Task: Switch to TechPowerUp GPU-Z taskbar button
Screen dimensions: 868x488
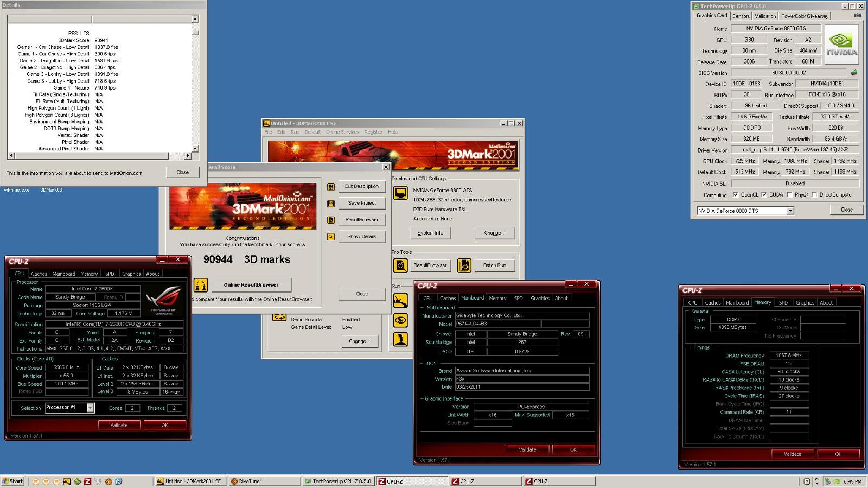Action: pos(337,481)
